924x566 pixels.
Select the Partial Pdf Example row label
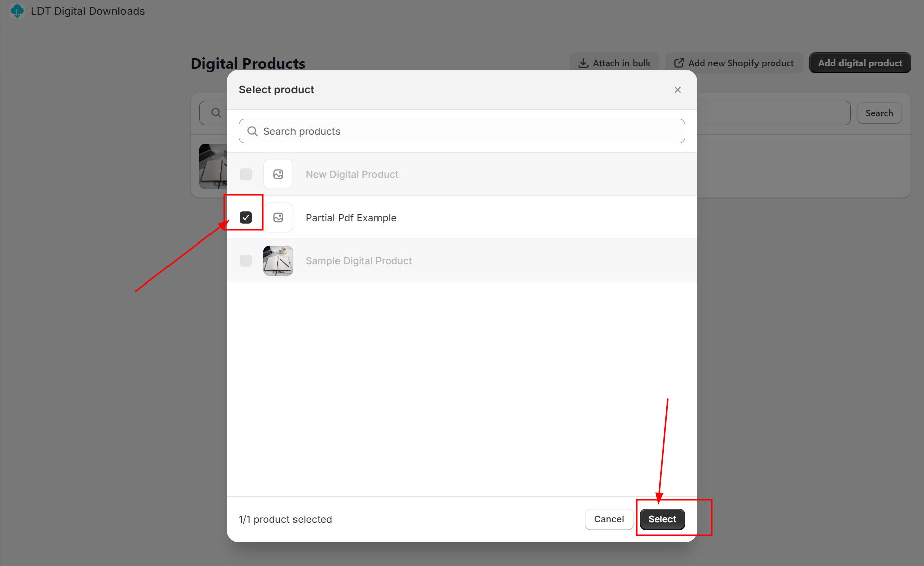click(351, 218)
